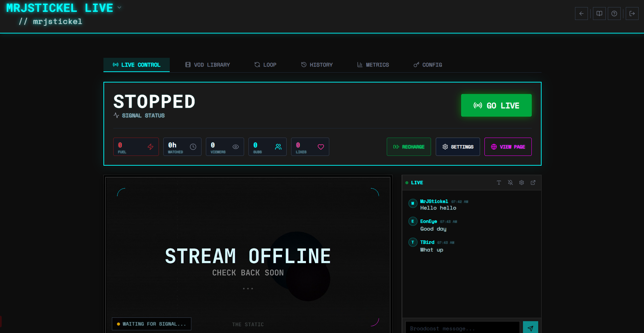Expand the MRJSTICKEL LIVE channel dropdown
This screenshot has height=333, width=644.
(119, 7)
